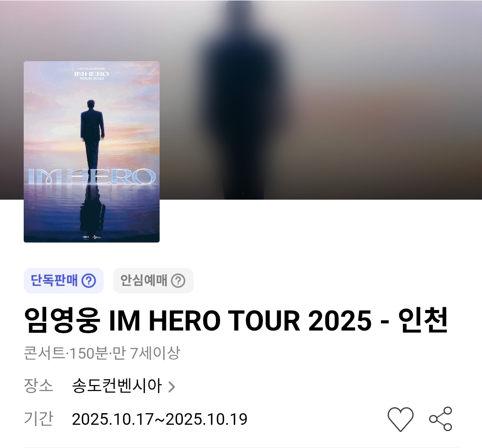Click the small IM HERO TOUR 2025 poster heading

click(92, 74)
